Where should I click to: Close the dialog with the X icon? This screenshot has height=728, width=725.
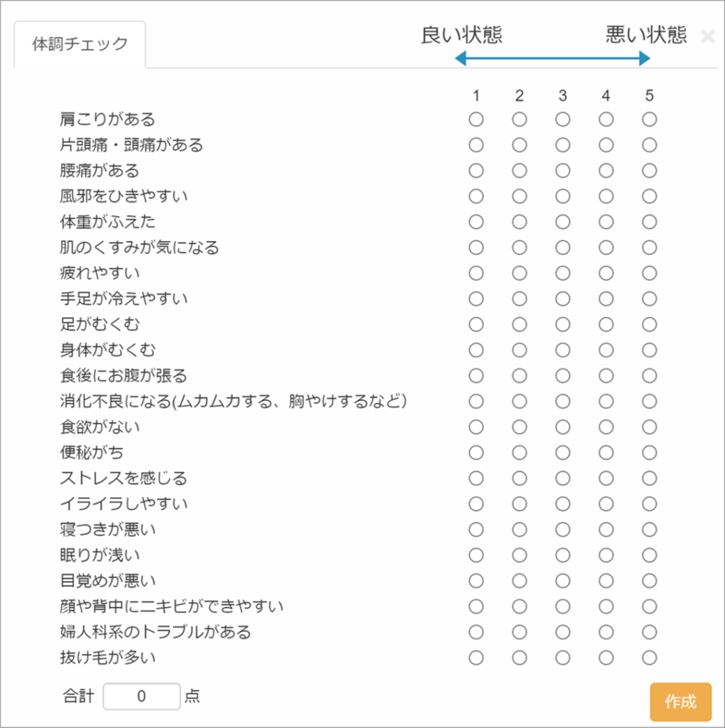(707, 37)
